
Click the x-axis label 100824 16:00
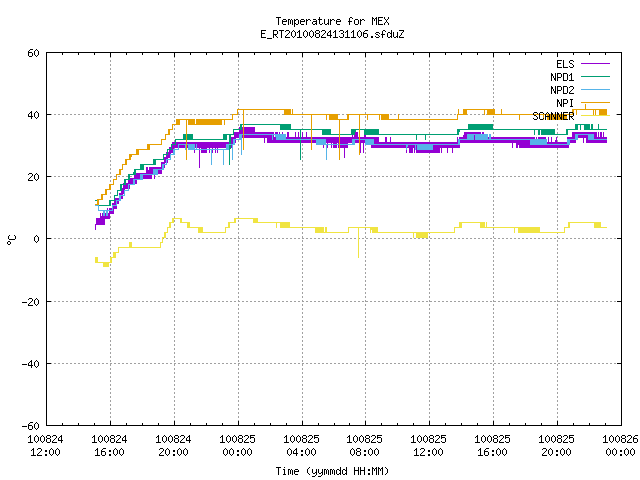109,446
